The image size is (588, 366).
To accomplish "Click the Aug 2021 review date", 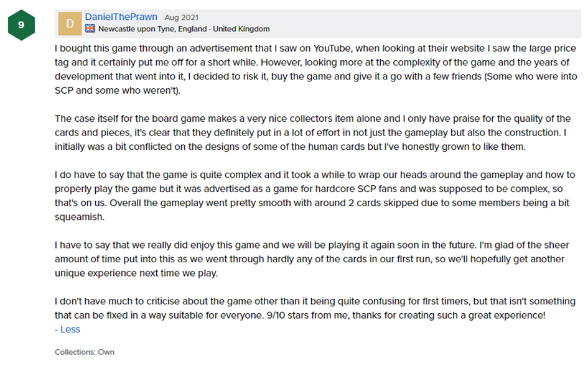I will click(181, 17).
